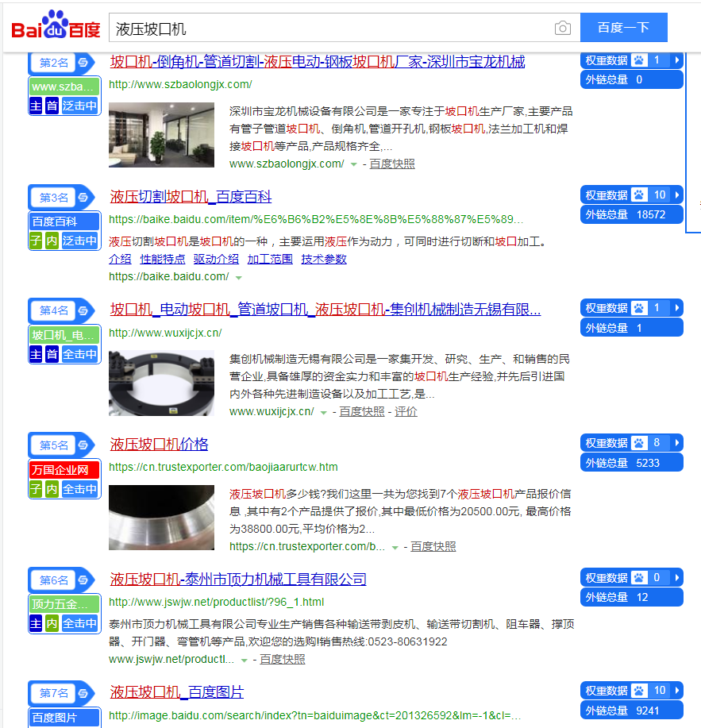This screenshot has height=728, width=701.
Task: Expand 权重数据 arrow for 集创机械 result
Action: coord(677,308)
